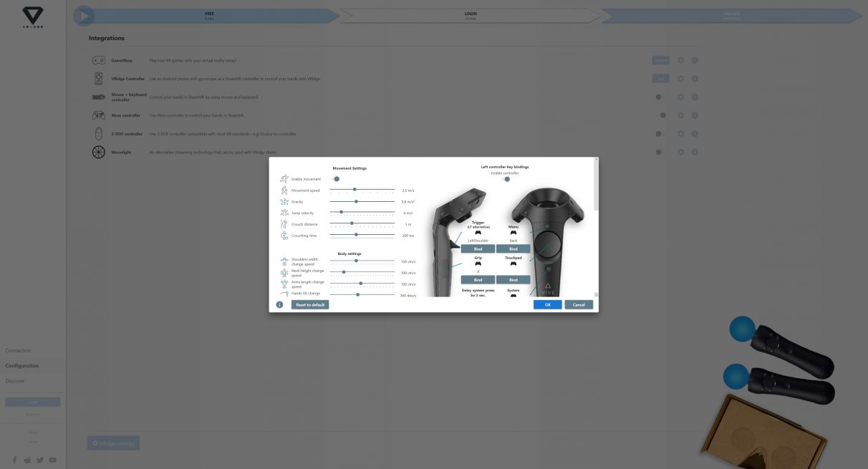The height and width of the screenshot is (469, 868).
Task: Open Moonlight settings gear
Action: coord(681,153)
